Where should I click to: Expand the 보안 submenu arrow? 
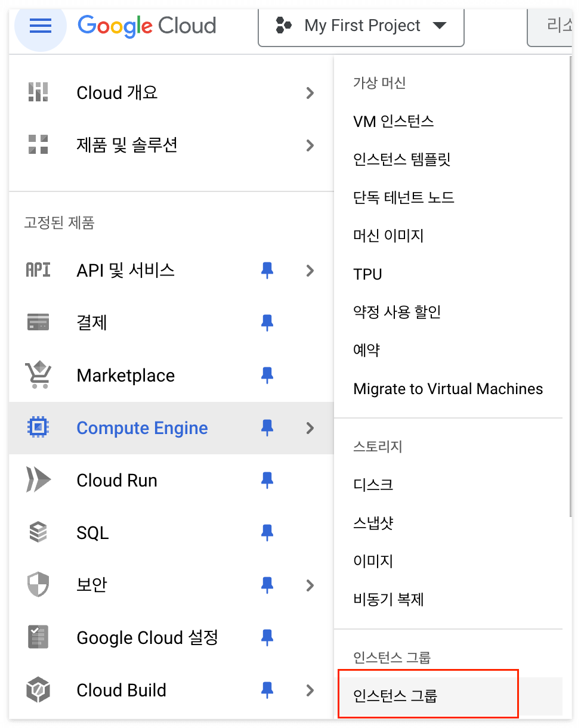click(310, 585)
